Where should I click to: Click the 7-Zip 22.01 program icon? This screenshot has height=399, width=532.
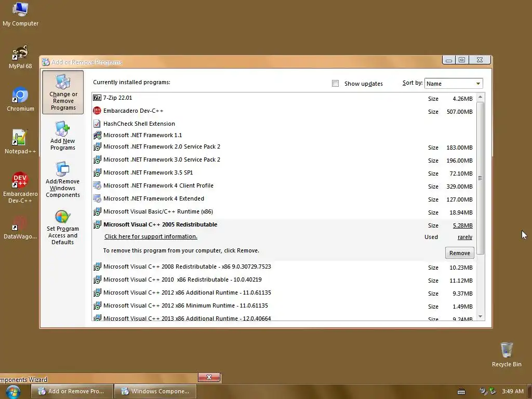pos(97,98)
